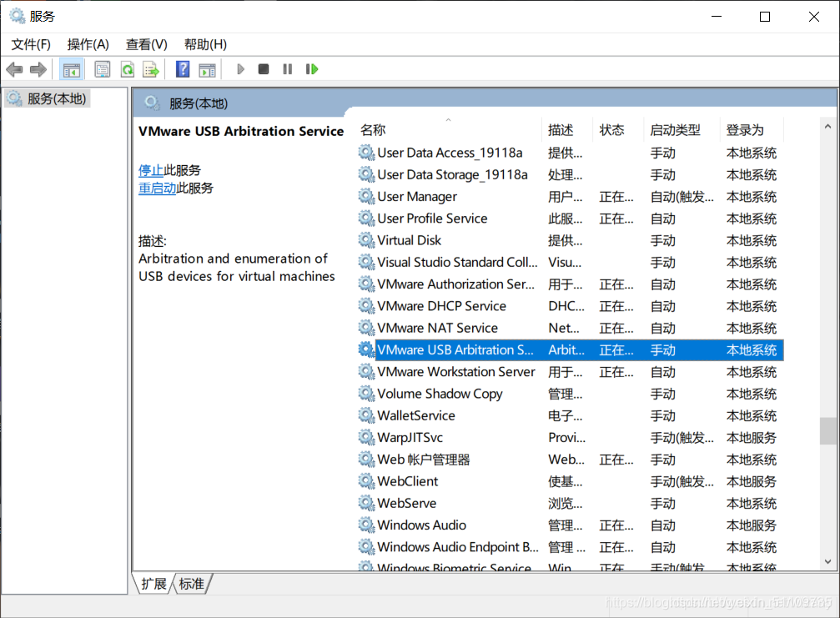Select 服务(本地) in the left tree
Image resolution: width=840 pixels, height=618 pixels.
(x=48, y=99)
